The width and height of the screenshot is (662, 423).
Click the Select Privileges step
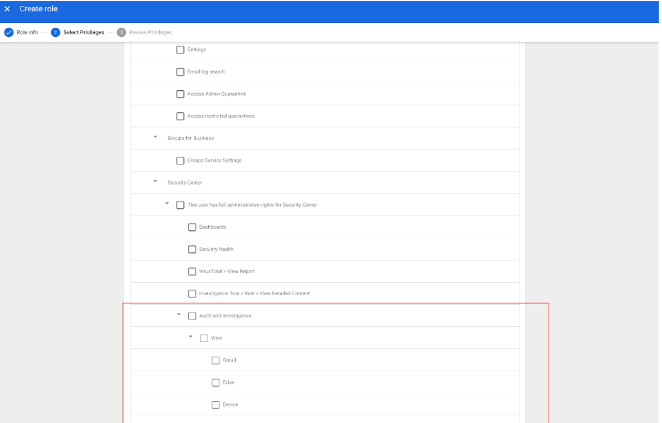78,32
